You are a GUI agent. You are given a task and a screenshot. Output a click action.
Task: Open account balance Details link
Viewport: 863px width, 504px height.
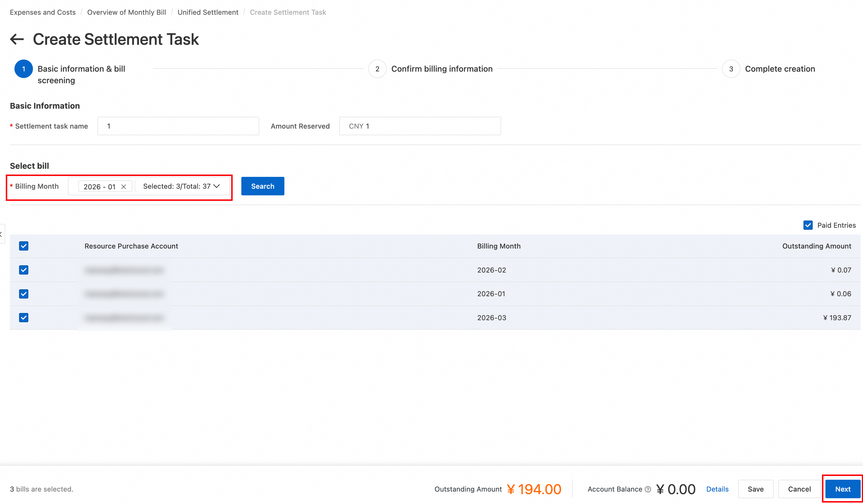pyautogui.click(x=717, y=489)
